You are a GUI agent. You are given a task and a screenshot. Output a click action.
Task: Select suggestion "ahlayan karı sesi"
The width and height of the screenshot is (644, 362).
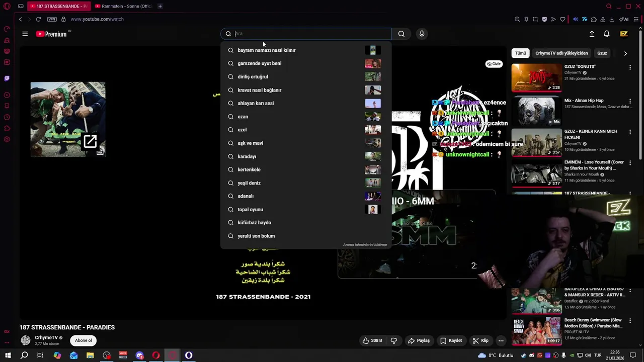pyautogui.click(x=305, y=103)
